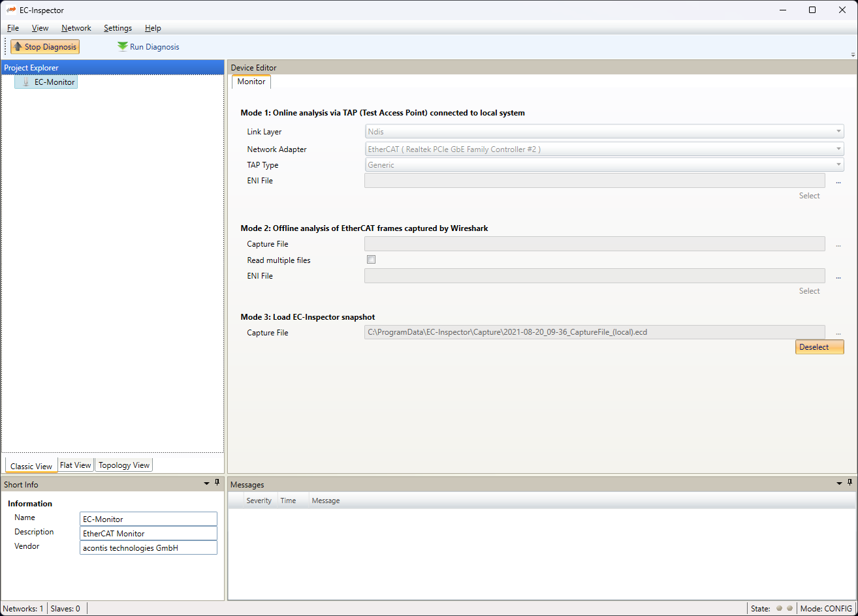Browse for Wireshark Capture File in Mode 2
Screen dimensions: 858x616
coord(838,245)
